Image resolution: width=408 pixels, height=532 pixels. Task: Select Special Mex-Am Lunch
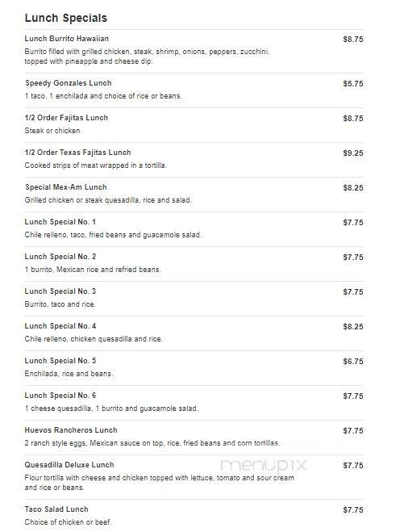pos(66,187)
